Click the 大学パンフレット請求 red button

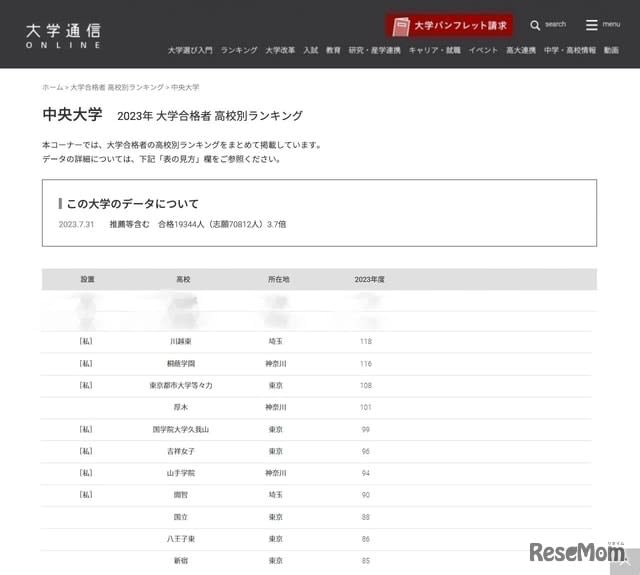point(449,26)
